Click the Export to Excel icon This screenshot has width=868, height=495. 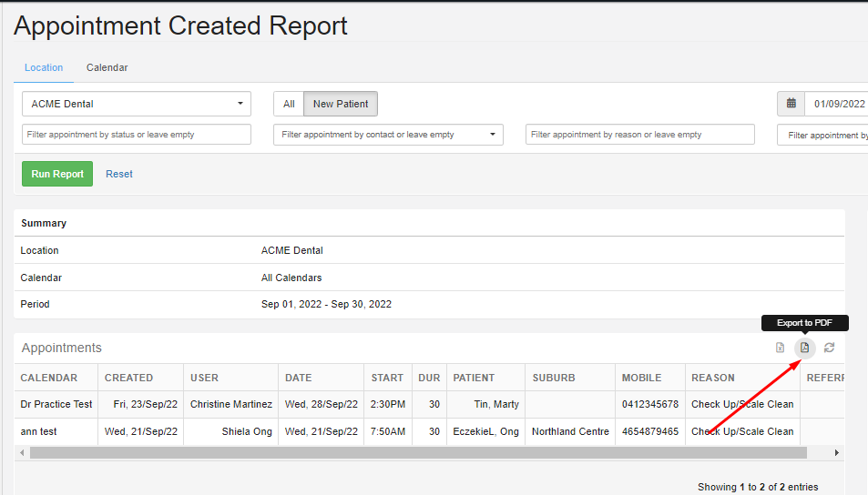780,348
